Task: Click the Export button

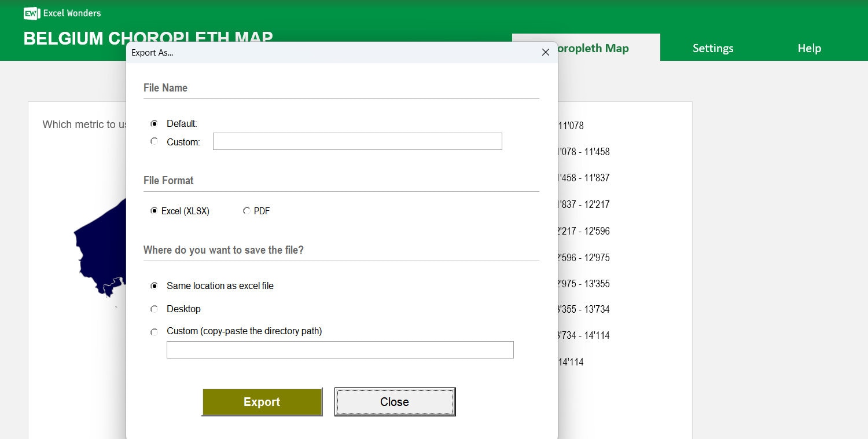Action: click(262, 402)
